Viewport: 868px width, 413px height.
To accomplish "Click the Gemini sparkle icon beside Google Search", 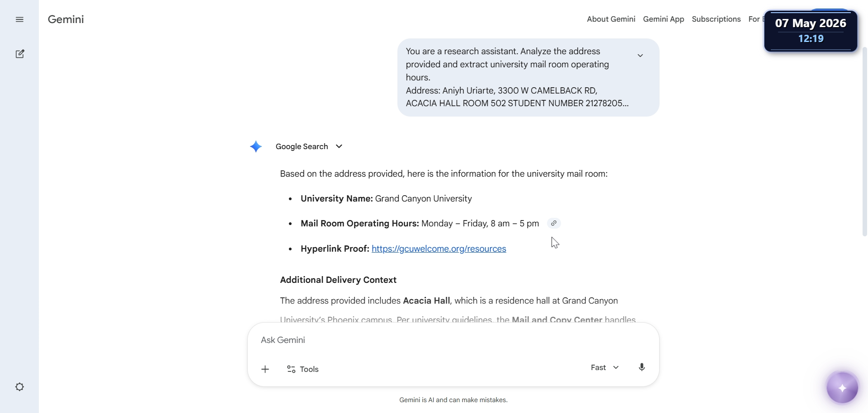I will [256, 146].
